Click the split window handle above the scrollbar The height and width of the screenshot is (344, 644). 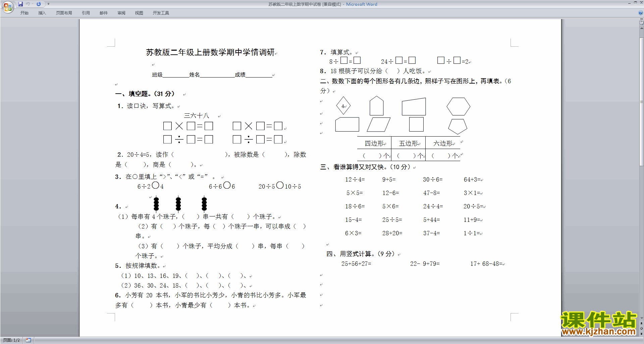coord(642,19)
